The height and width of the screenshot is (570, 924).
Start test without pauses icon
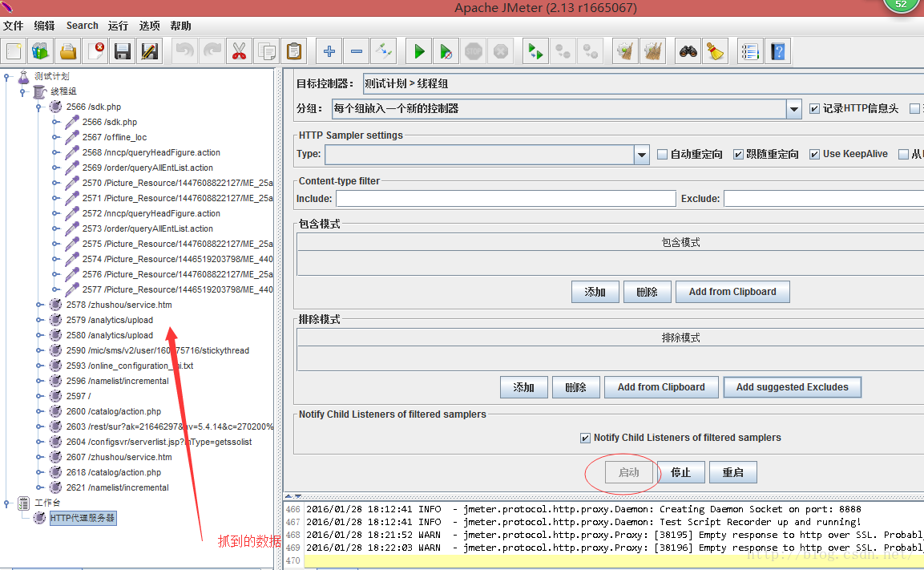pyautogui.click(x=446, y=52)
